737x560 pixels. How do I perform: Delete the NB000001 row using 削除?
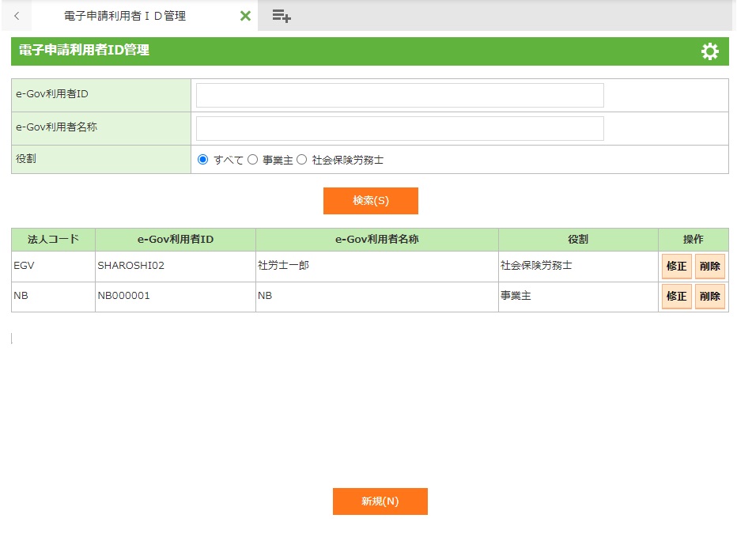pos(709,297)
